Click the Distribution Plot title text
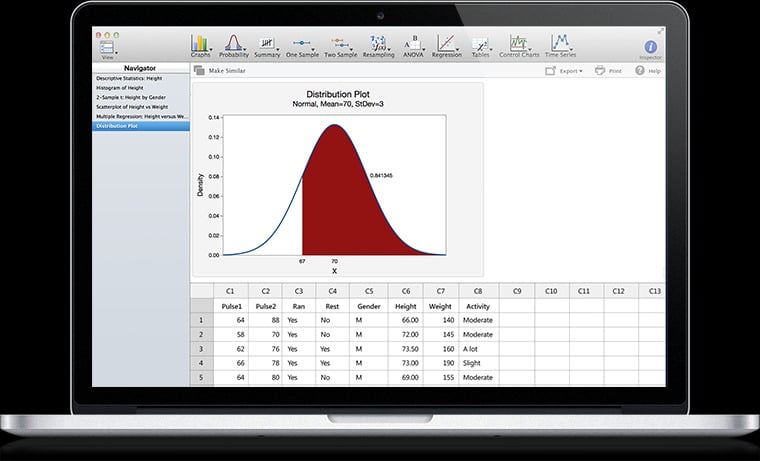Image resolution: width=760 pixels, height=461 pixels. [x=338, y=94]
